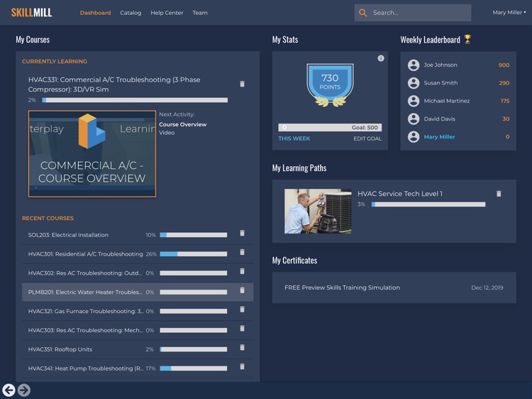Image resolution: width=532 pixels, height=399 pixels.
Task: Click Susan Smith's avatar icon
Action: point(414,83)
